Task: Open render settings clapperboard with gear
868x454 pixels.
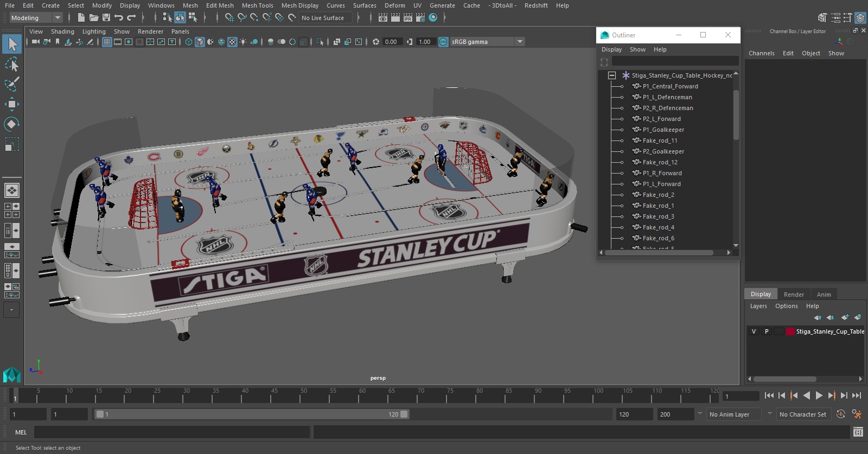Action: (x=420, y=18)
